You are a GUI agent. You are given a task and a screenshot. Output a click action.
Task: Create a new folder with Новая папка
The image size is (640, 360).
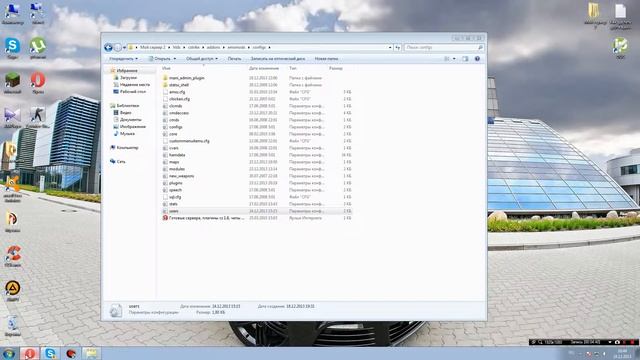pyautogui.click(x=326, y=59)
